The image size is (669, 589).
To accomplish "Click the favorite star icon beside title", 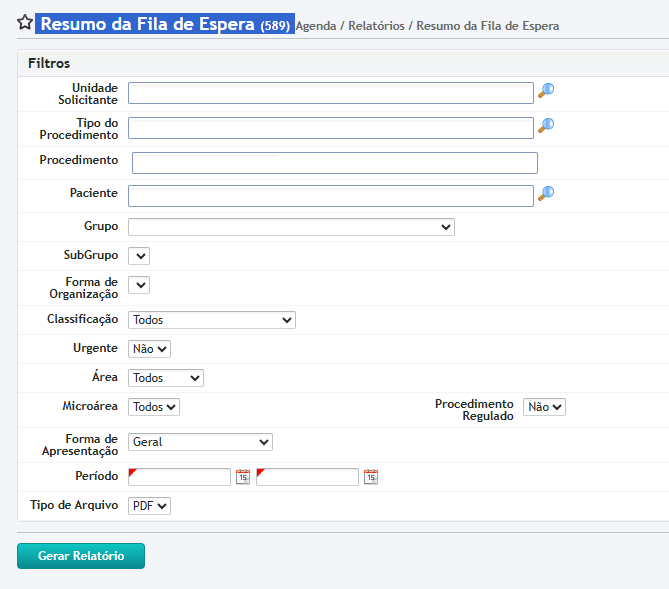I will coord(25,23).
